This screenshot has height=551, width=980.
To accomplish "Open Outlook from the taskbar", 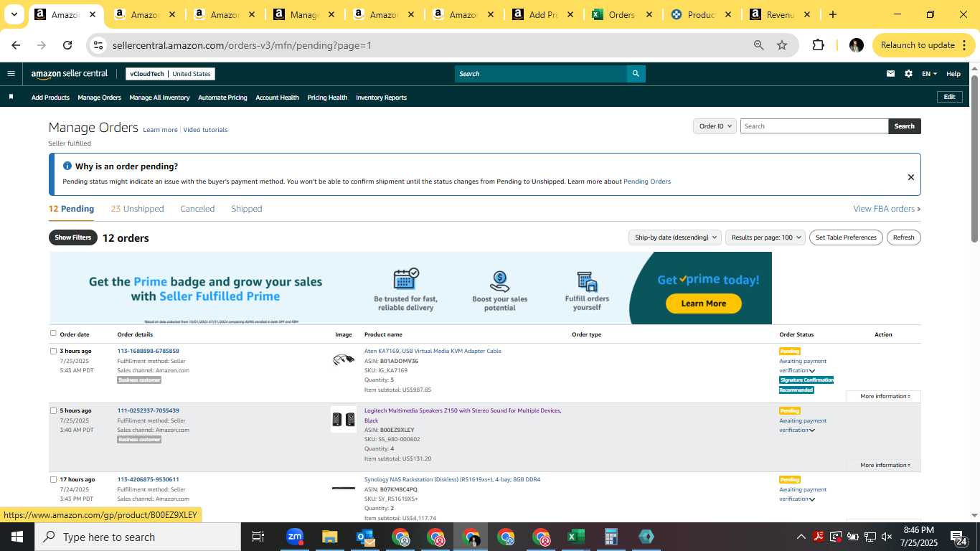I will click(x=365, y=537).
